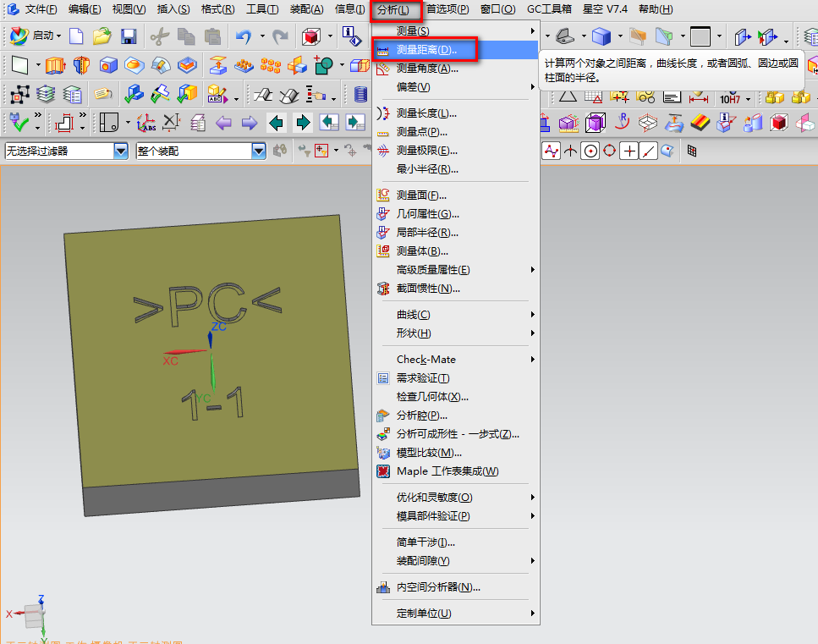Click the gray background color box icon
Viewport: 818px width, 644px height.
700,36
